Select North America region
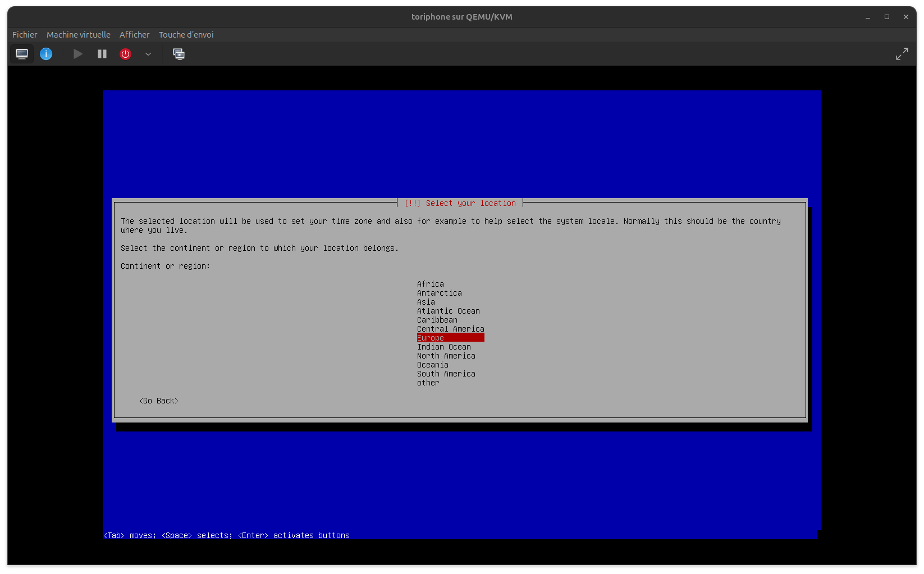Viewport: 924px width, 574px height. [446, 356]
